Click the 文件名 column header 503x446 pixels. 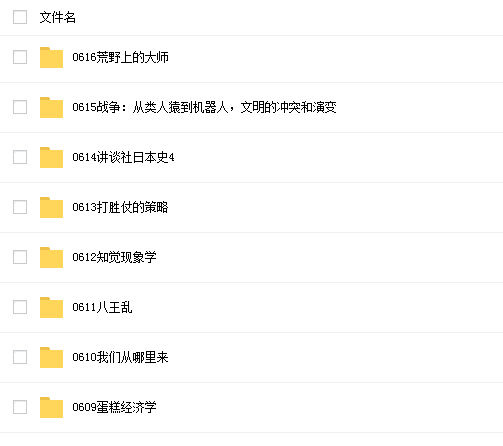pos(58,17)
